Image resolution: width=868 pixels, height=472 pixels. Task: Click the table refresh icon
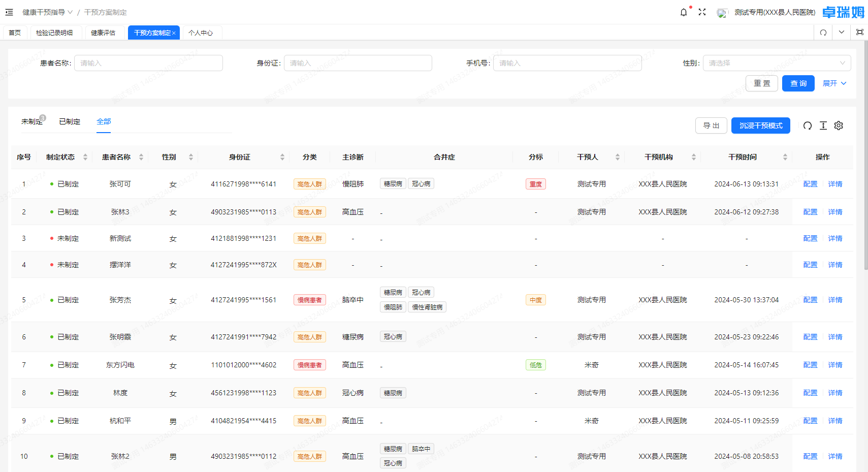(x=808, y=125)
